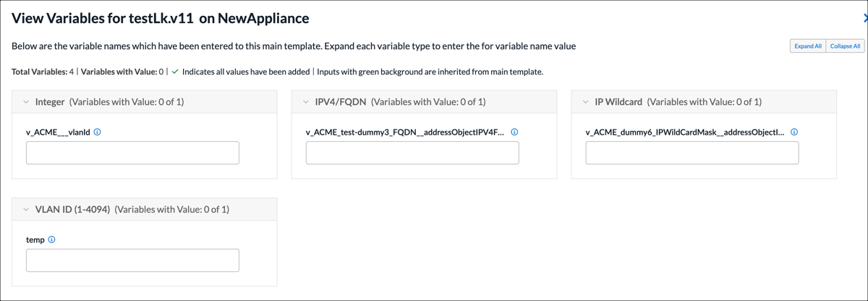
Task: Collapse the VLAN ID (1-4094) section chevron
Action: [x=26, y=209]
